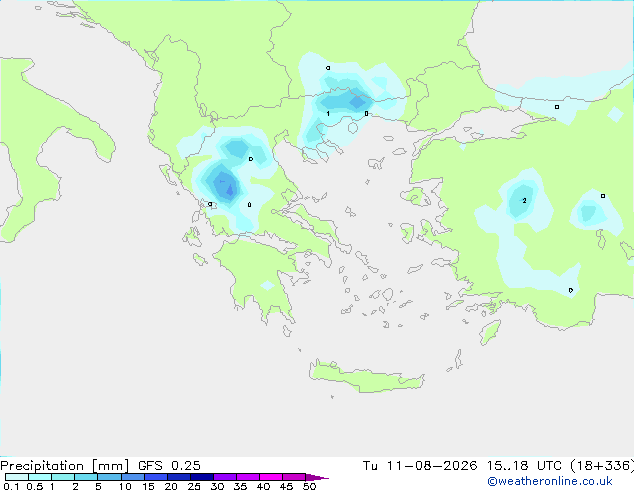
Task: Click the island of Crete on the map
Action: (x=366, y=377)
